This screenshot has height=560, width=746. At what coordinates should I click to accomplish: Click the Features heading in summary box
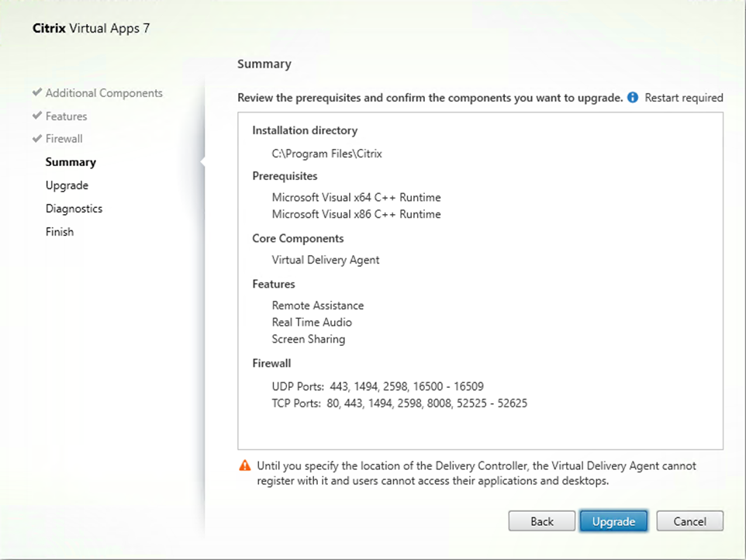tap(274, 284)
